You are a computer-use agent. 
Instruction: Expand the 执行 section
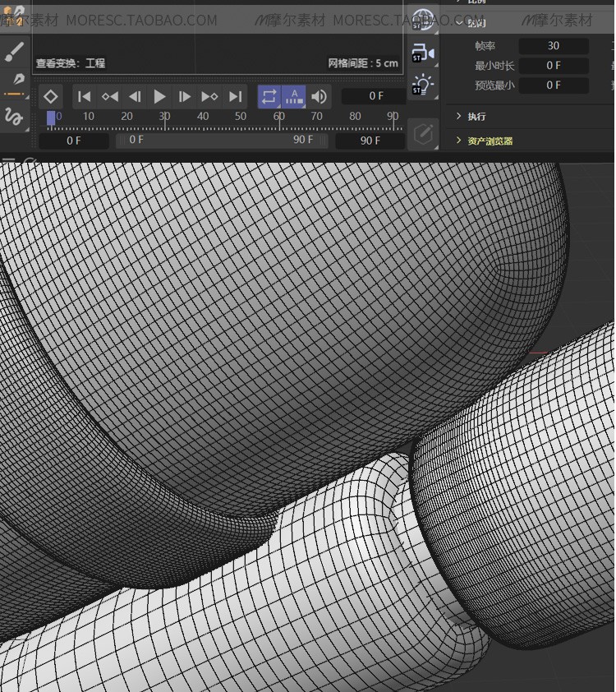click(x=458, y=117)
